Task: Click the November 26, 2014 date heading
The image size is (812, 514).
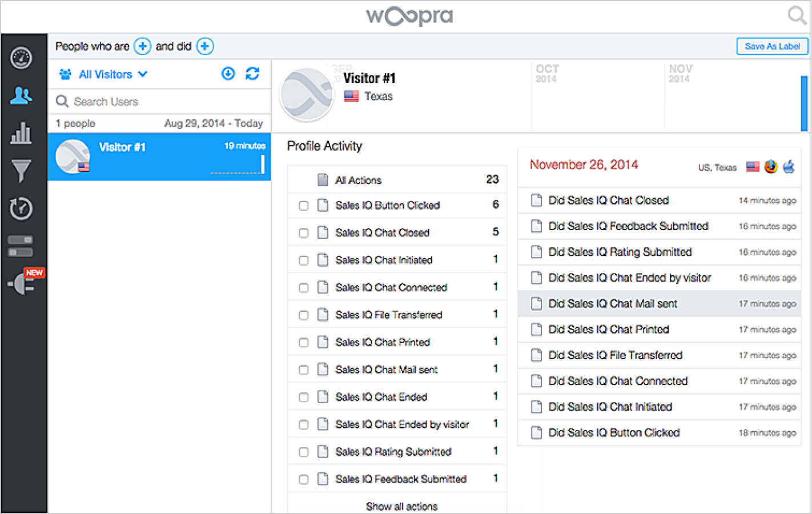Action: [x=584, y=165]
